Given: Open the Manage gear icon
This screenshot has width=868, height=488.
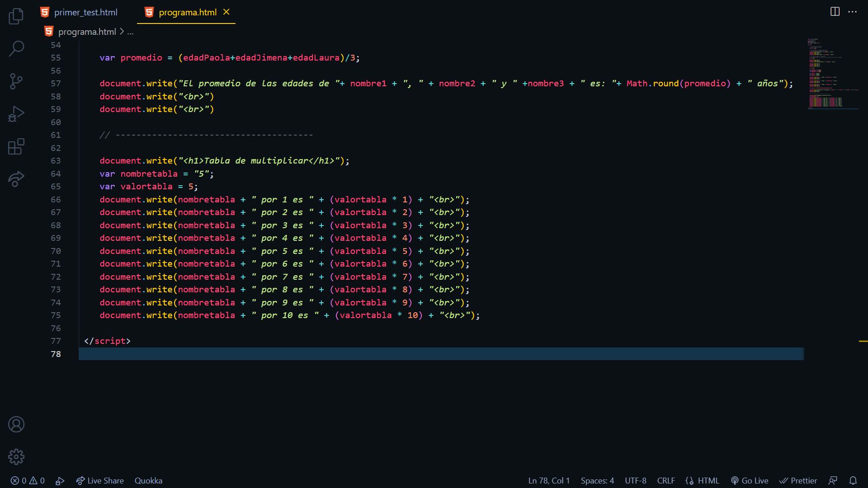Looking at the screenshot, I should click(x=16, y=457).
